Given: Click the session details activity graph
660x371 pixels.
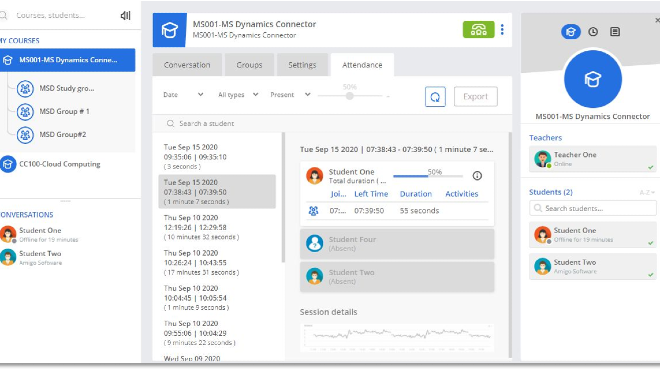Looking at the screenshot, I should click(x=397, y=337).
